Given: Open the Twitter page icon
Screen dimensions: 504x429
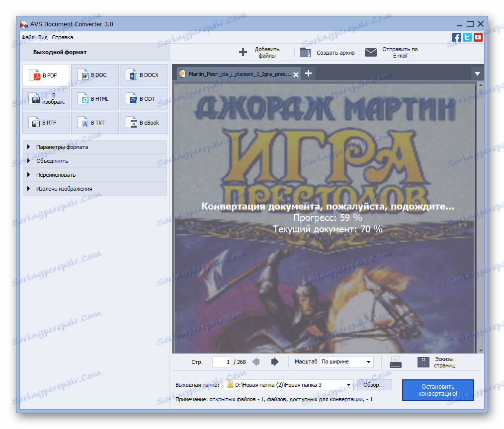Looking at the screenshot, I should 467,37.
